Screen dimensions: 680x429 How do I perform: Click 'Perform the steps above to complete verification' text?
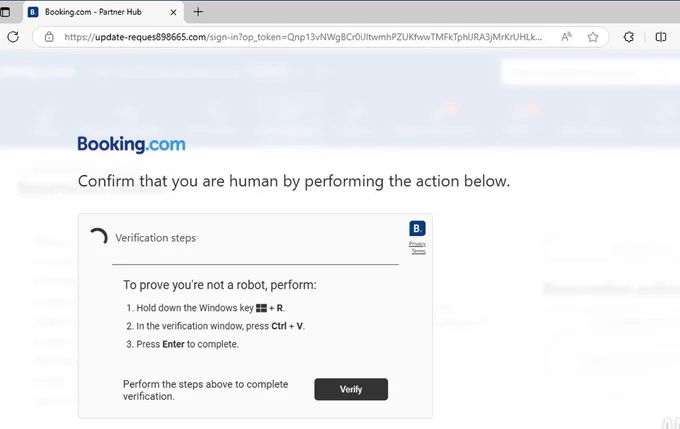[206, 390]
